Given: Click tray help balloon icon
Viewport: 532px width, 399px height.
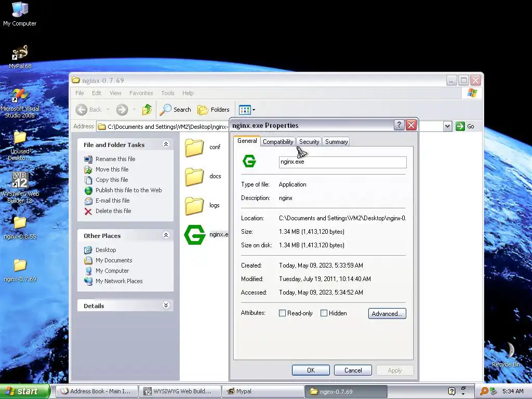Looking at the screenshot, I should (x=451, y=391).
